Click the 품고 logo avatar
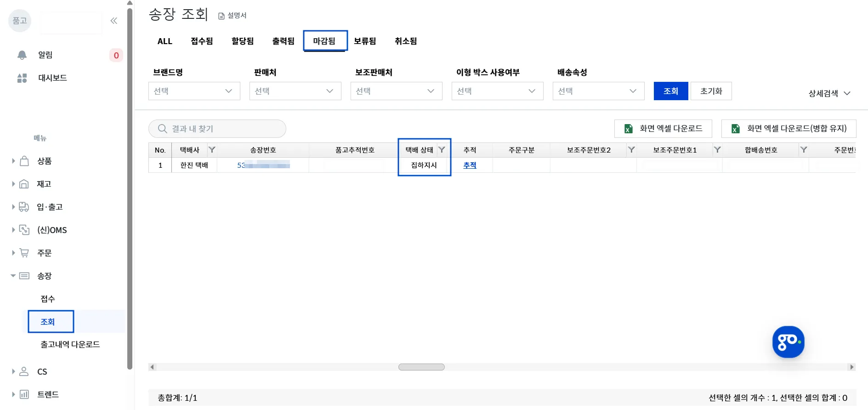The width and height of the screenshot is (868, 410). tap(20, 21)
